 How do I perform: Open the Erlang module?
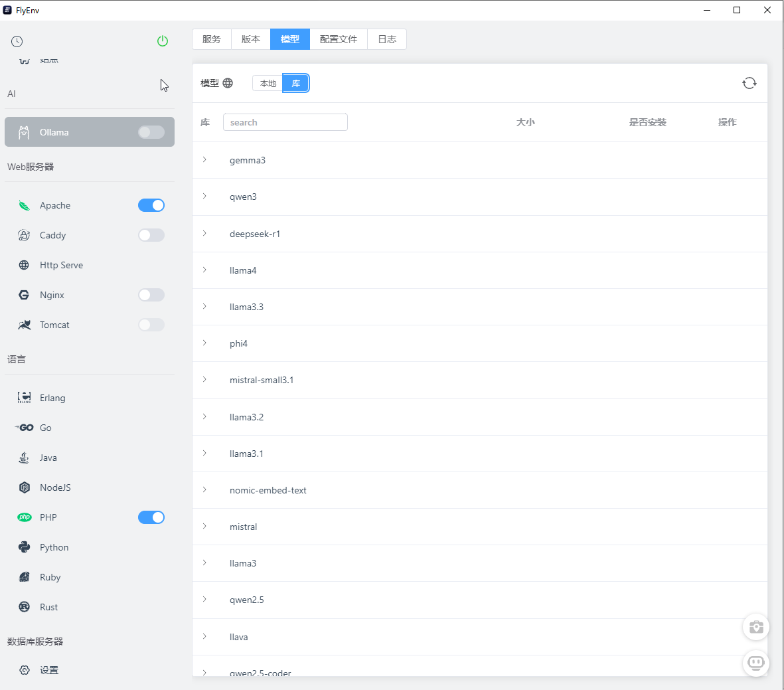pos(90,398)
